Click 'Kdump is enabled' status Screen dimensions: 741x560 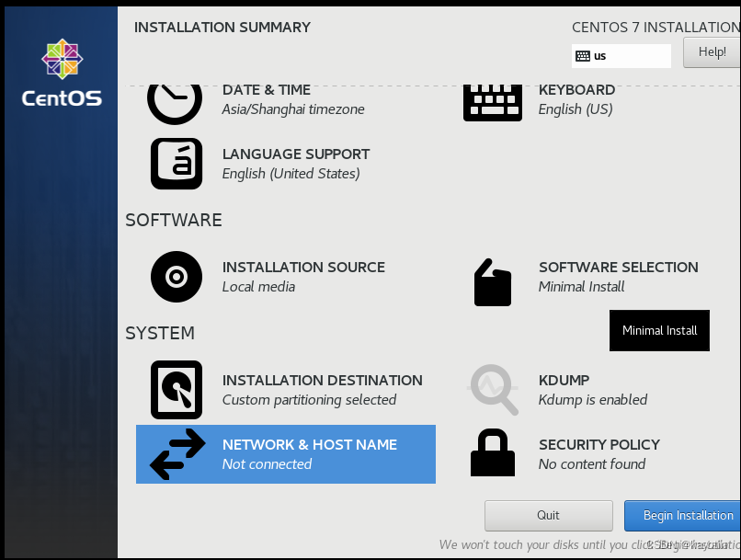[x=593, y=400]
